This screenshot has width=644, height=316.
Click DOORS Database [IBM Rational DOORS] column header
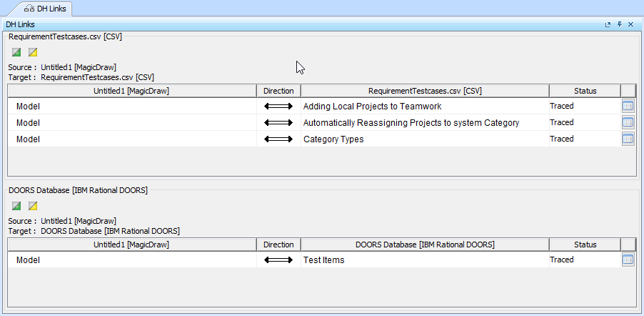[x=425, y=245]
